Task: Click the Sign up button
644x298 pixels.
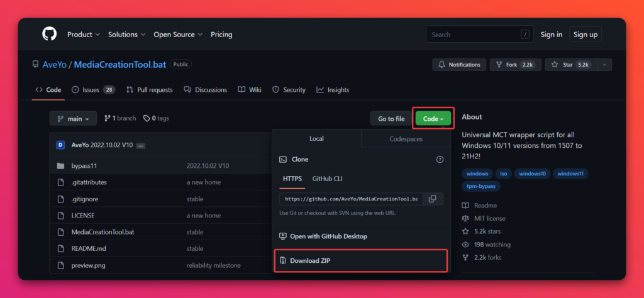Action: (x=586, y=35)
